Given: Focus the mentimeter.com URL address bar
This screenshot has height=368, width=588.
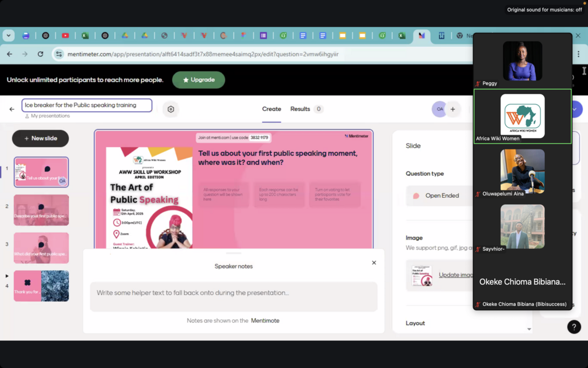Looking at the screenshot, I should 203,54.
